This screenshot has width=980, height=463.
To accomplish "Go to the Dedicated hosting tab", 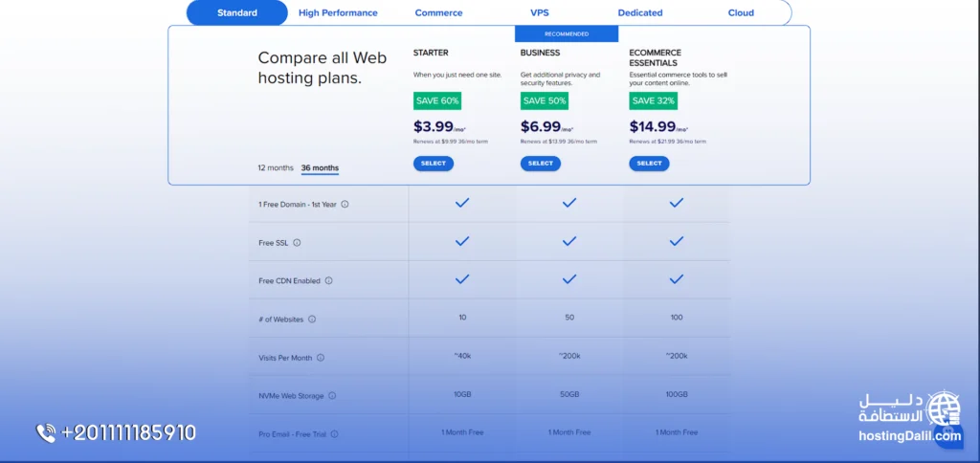I will pos(640,13).
